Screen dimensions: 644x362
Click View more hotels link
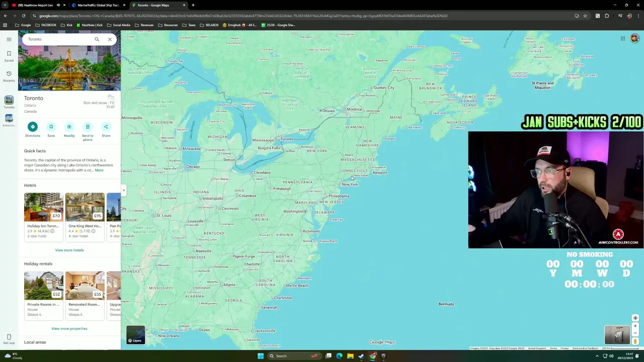coord(69,250)
